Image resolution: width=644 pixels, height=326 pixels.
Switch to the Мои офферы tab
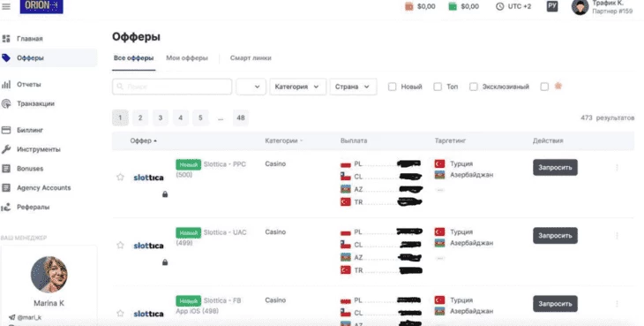pos(187,58)
